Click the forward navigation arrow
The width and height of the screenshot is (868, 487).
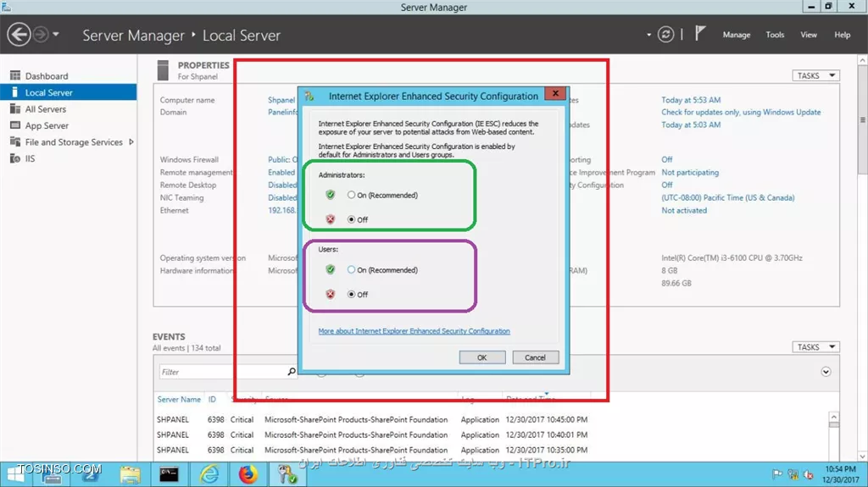pyautogui.click(x=41, y=35)
